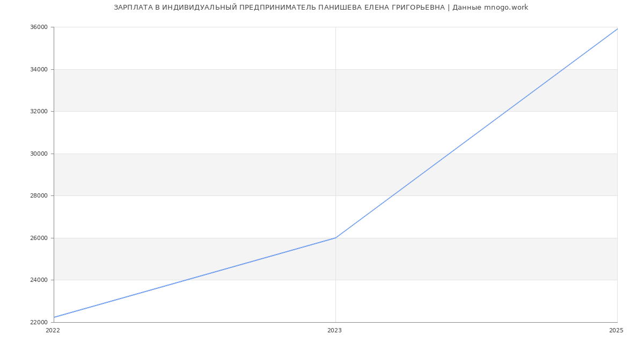Viewport: 644px width, 349px height.
Task: Select the 2022 data point on the line
Action: (x=54, y=317)
